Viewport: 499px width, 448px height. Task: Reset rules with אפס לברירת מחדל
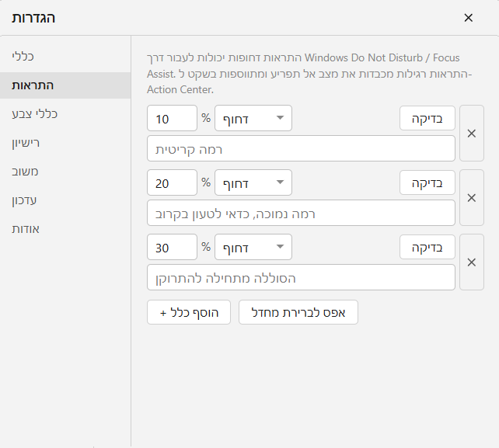pos(298,312)
